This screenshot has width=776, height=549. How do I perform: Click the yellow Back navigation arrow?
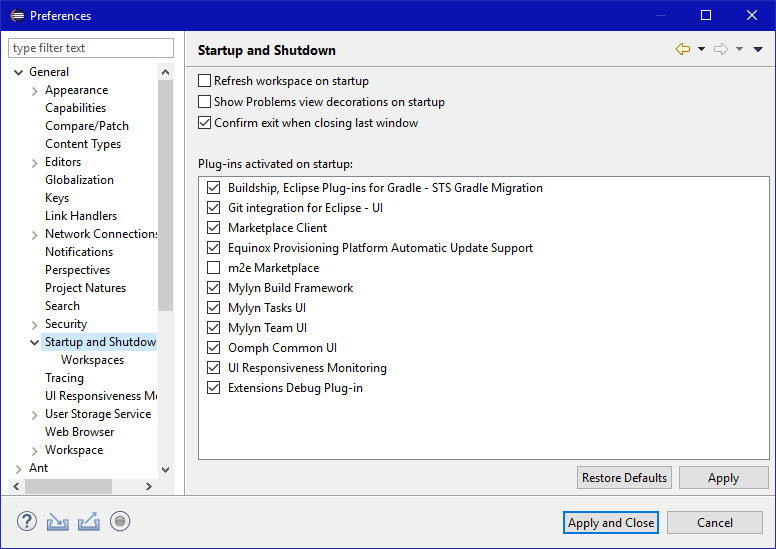[x=683, y=49]
